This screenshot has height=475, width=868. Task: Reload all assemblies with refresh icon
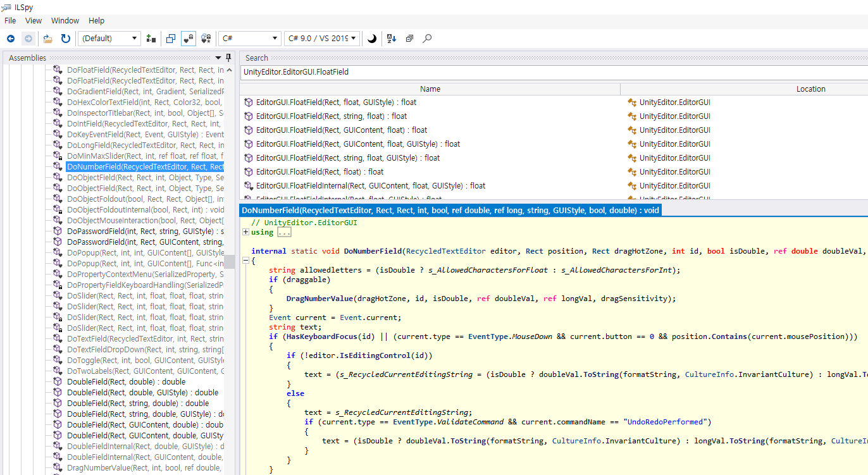point(65,39)
